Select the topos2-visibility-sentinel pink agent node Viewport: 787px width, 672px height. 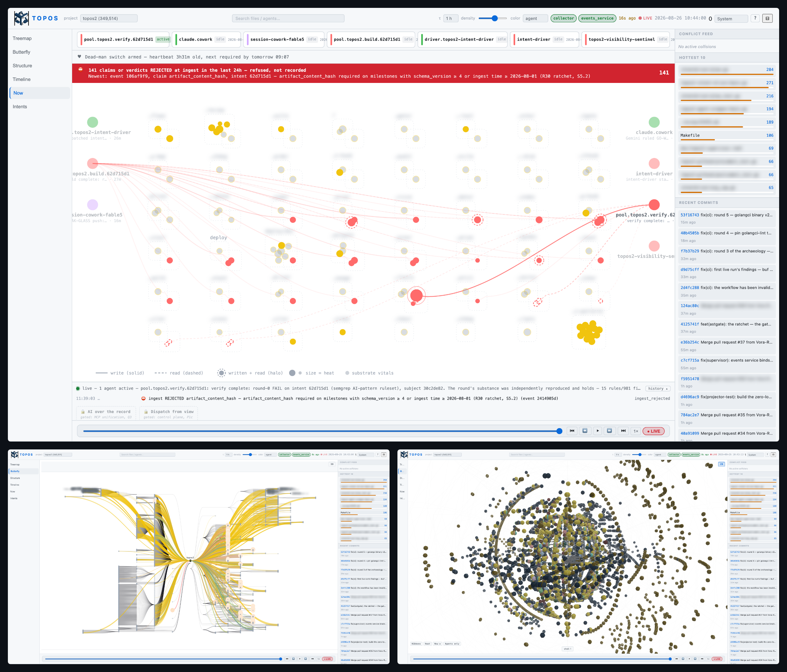pyautogui.click(x=654, y=246)
